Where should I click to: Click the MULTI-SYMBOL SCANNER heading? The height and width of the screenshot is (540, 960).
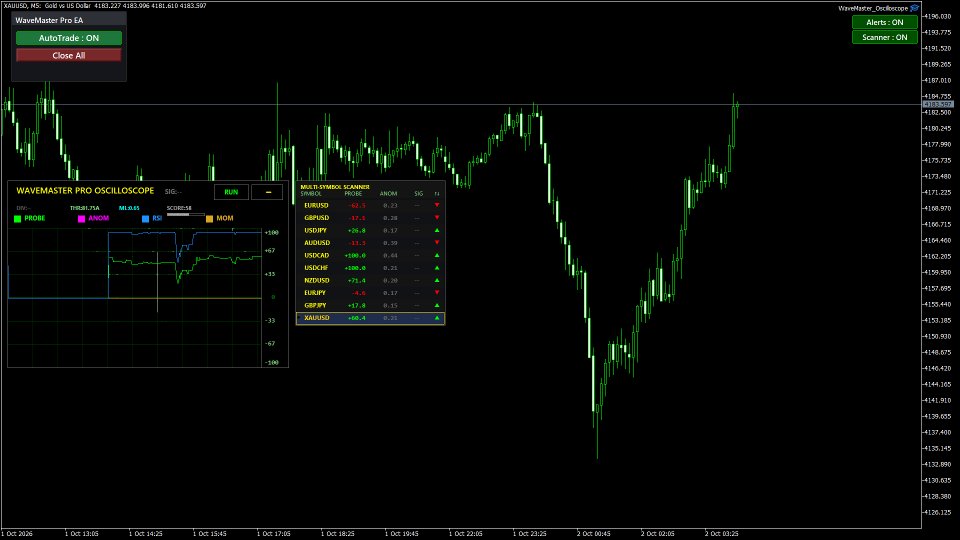(335, 187)
